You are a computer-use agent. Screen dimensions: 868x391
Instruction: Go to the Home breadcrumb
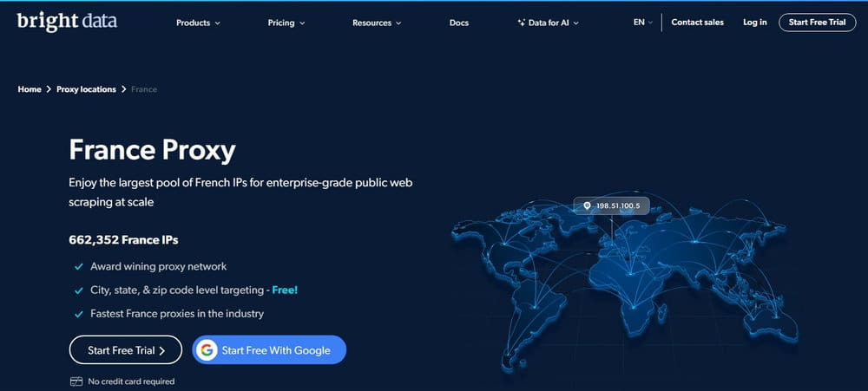tap(30, 89)
